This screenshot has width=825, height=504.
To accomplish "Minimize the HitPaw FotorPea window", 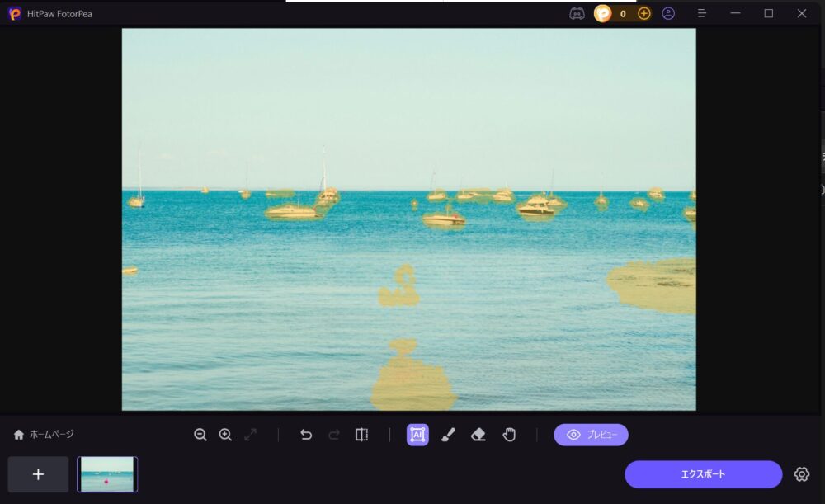I will [736, 14].
